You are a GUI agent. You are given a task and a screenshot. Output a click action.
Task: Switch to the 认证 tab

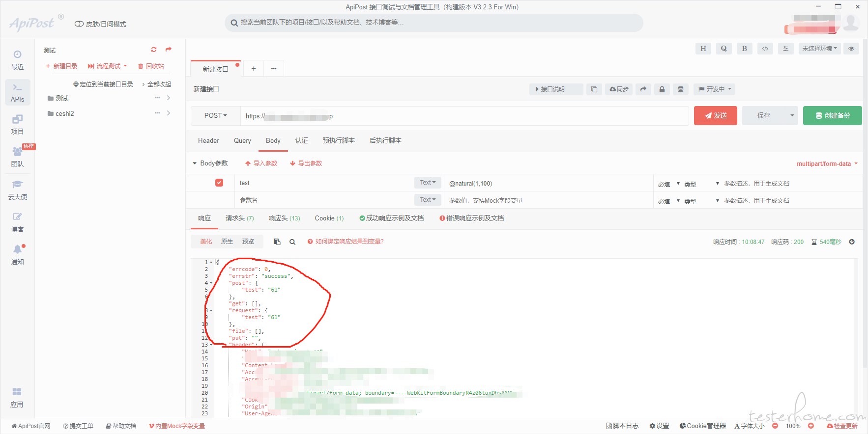[302, 141]
